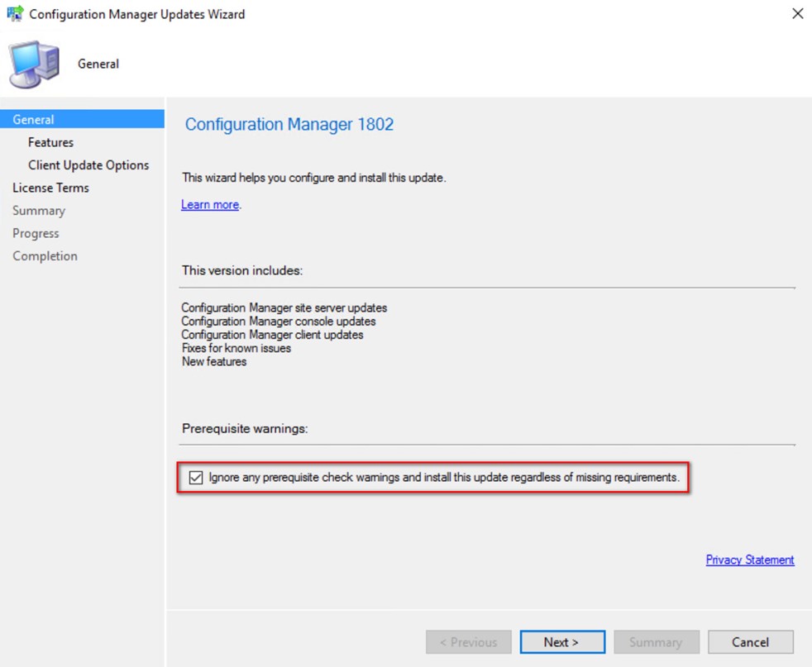Click the ignore prerequisite warnings label text

click(x=444, y=477)
